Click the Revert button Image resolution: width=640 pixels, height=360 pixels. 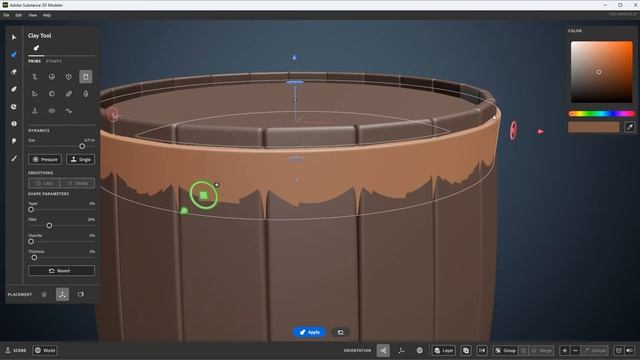click(x=62, y=271)
